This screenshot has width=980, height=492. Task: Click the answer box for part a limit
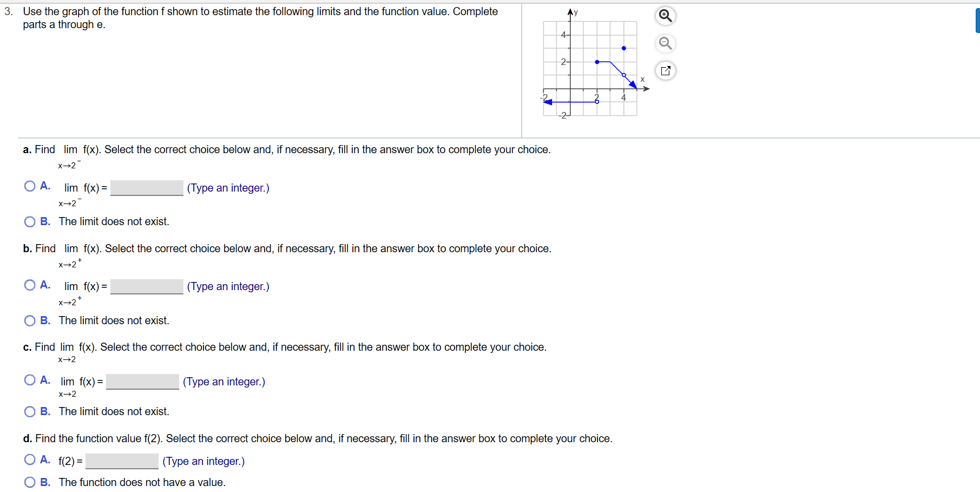tap(146, 188)
